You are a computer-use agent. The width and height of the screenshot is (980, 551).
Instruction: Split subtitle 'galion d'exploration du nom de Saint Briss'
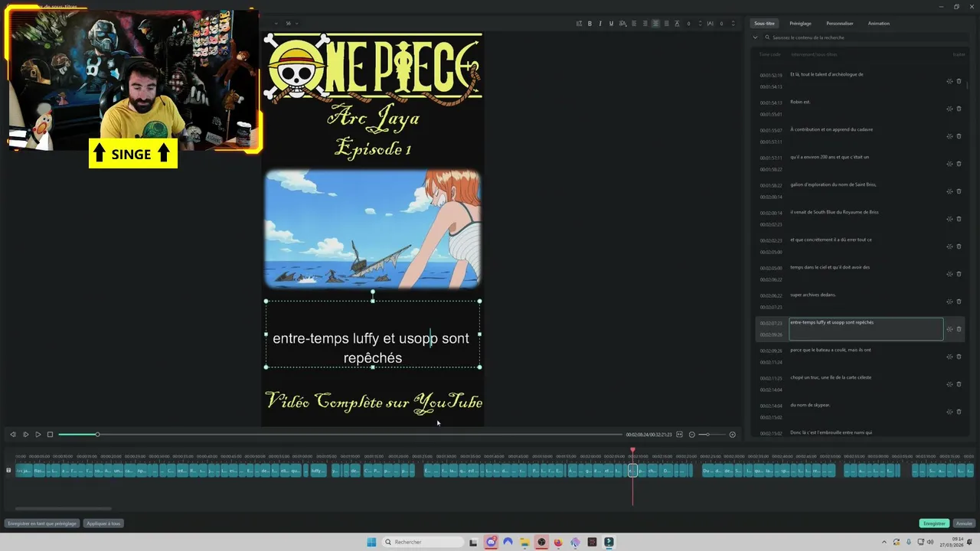(949, 191)
